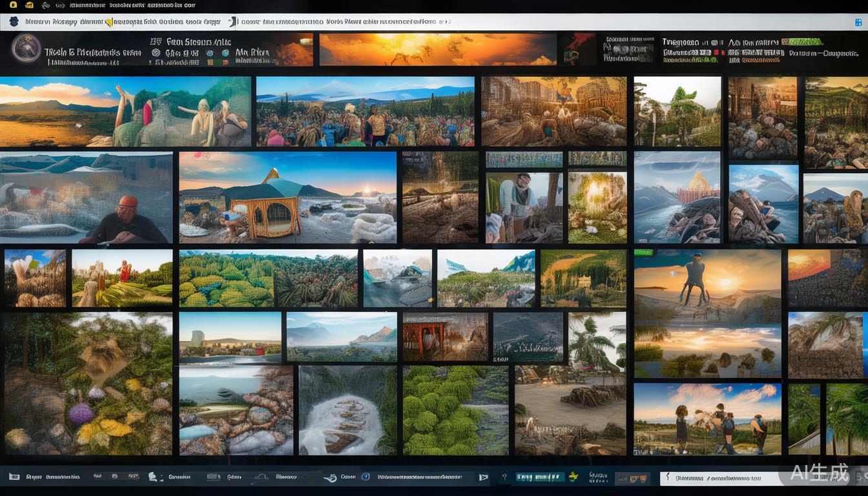The width and height of the screenshot is (868, 496).
Task: Open the silhouetted figure at sunset beach thumbnail
Action: (x=707, y=284)
